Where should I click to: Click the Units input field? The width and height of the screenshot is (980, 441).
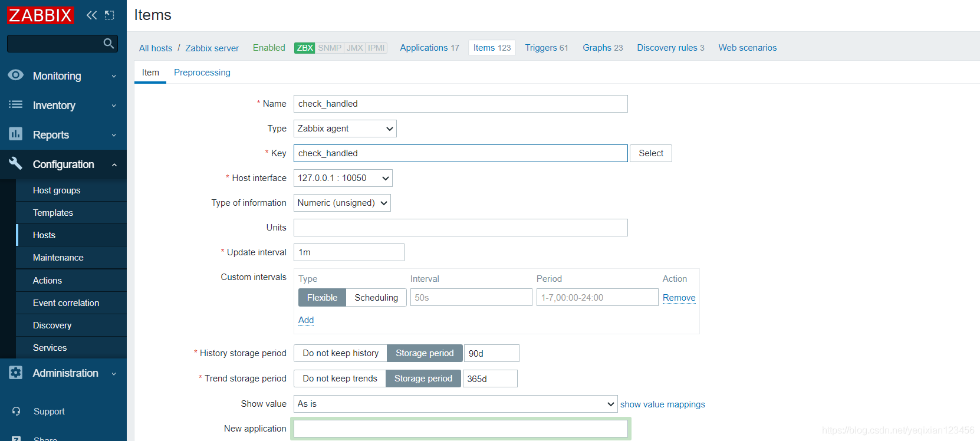[461, 228]
